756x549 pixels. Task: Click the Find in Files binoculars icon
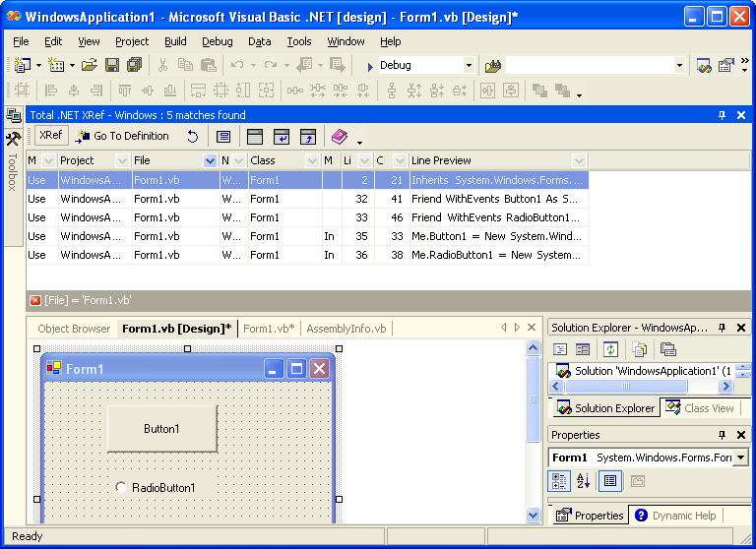click(x=493, y=66)
